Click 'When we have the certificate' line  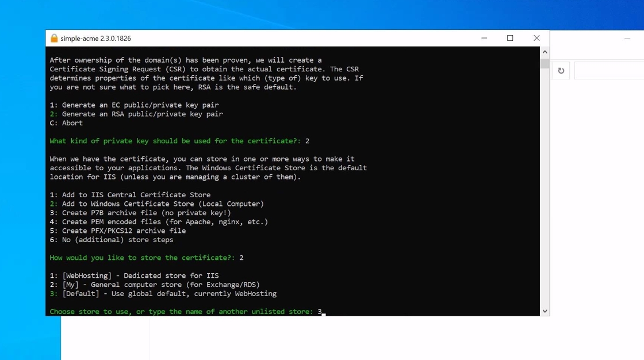click(x=202, y=159)
